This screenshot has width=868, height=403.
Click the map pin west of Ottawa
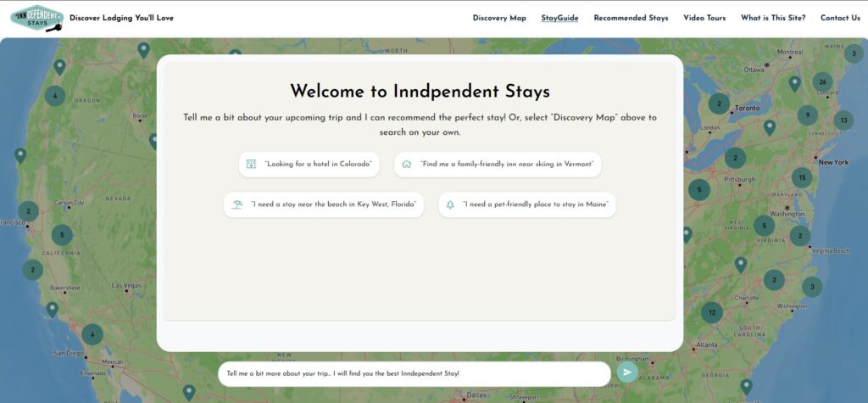[x=794, y=84]
